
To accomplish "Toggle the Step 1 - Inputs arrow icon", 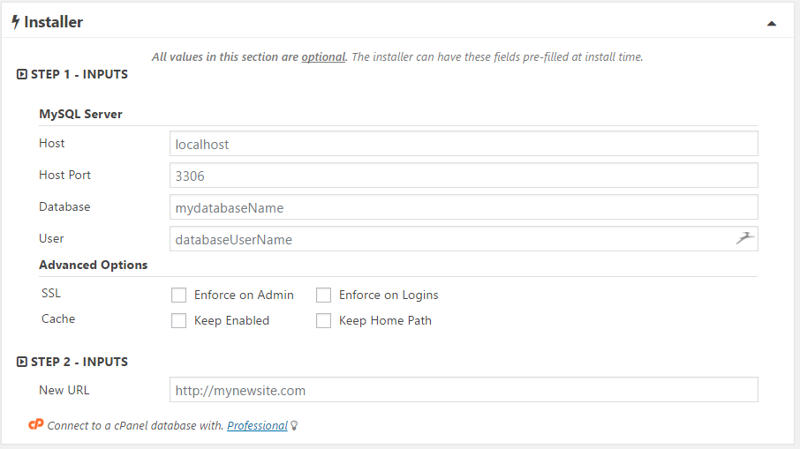I will [x=22, y=75].
